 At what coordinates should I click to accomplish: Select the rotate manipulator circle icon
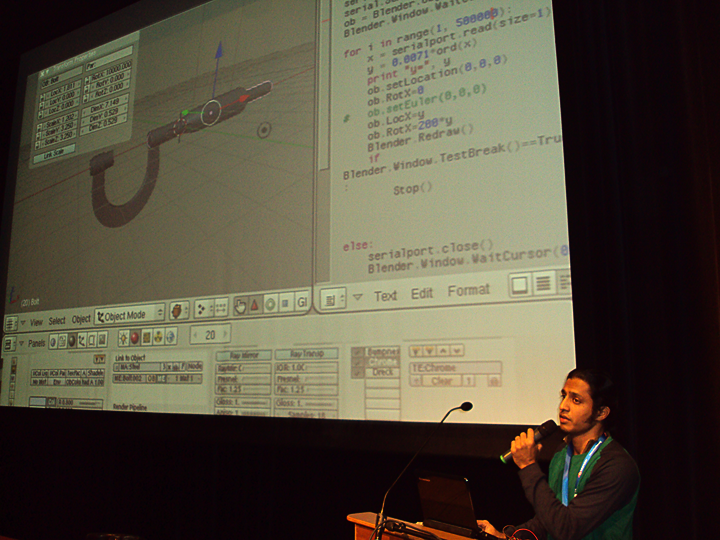270,304
